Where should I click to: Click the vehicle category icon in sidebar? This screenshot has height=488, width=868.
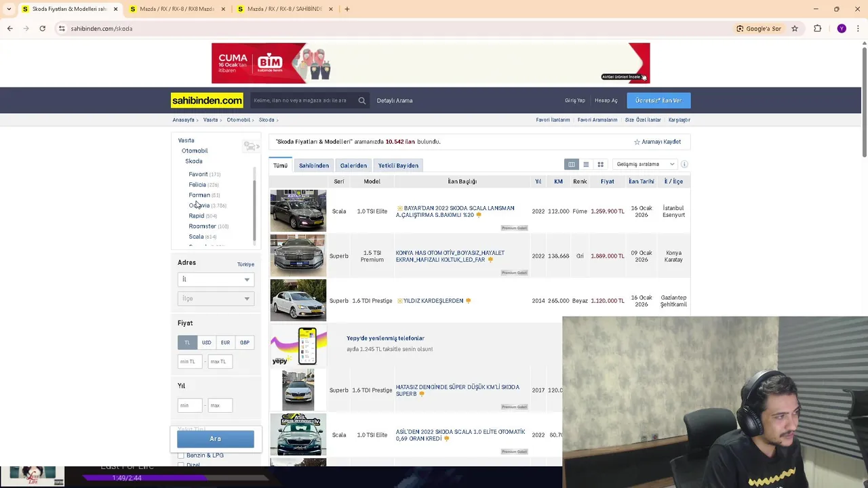tap(251, 146)
